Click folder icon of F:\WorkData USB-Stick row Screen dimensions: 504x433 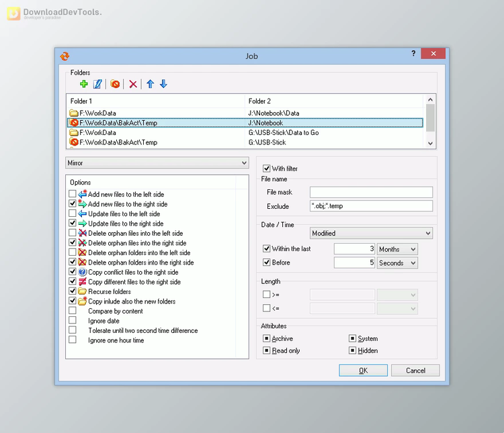pos(74,133)
